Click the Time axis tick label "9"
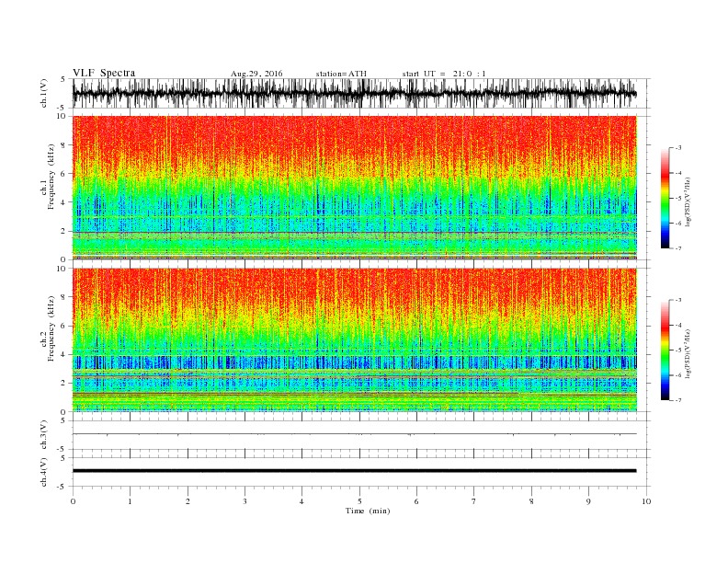 [x=588, y=501]
